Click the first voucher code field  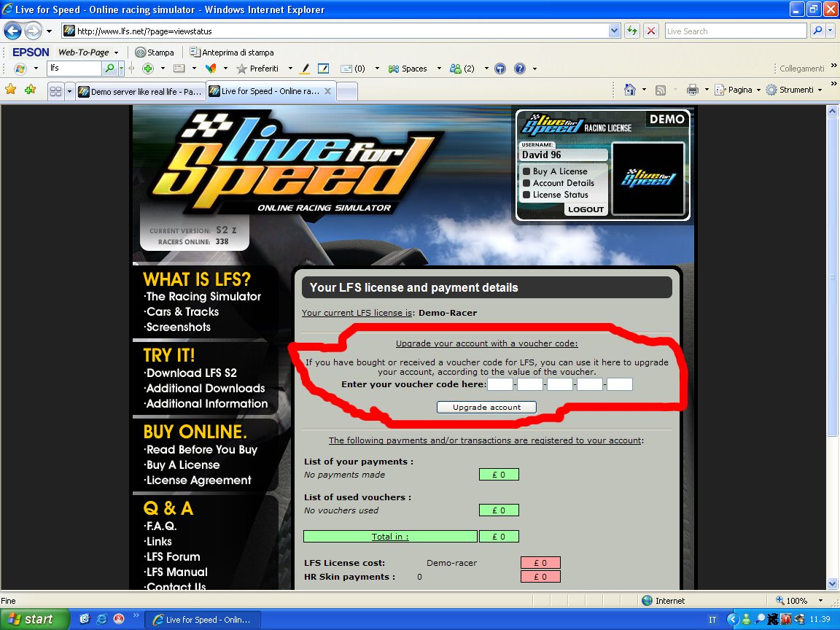tap(500, 384)
